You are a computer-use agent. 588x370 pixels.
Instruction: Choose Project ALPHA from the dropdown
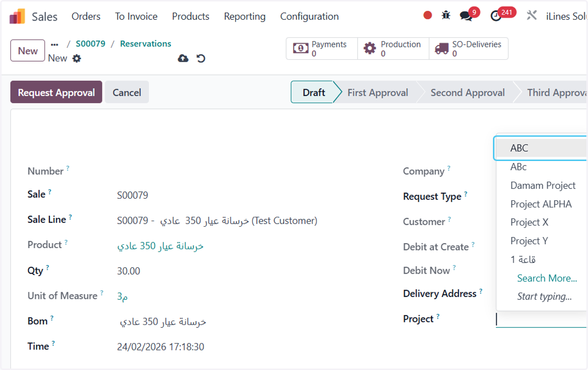[x=541, y=204]
